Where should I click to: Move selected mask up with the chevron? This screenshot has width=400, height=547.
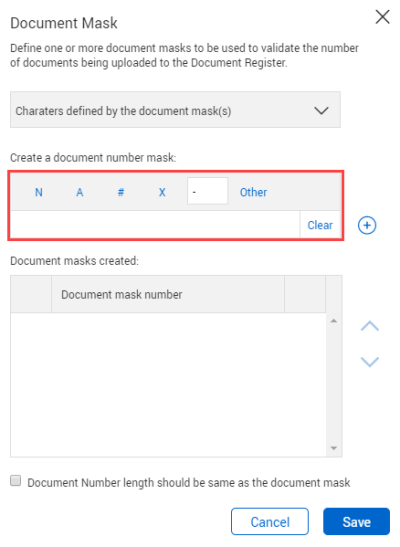pos(370,326)
